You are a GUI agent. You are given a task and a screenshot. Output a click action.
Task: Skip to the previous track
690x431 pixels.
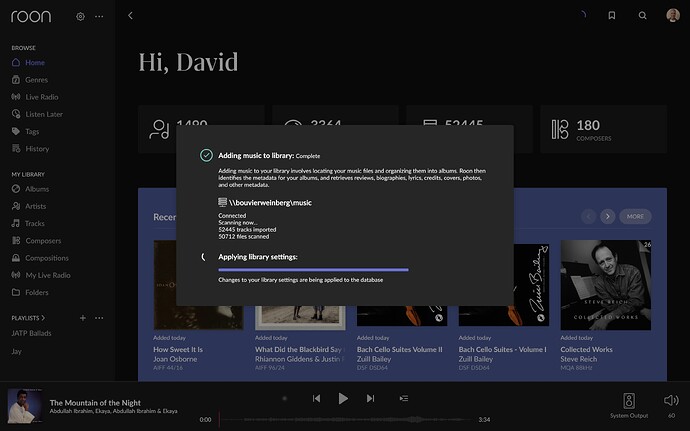pos(316,398)
